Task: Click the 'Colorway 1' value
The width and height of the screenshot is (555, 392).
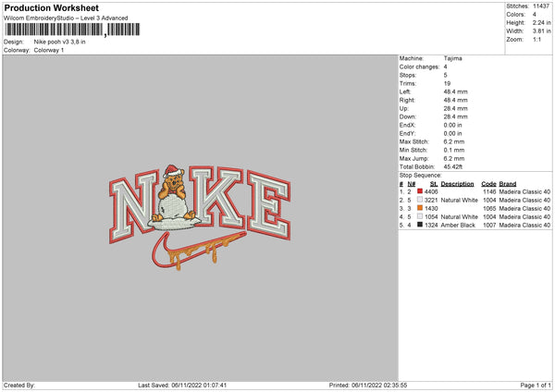Action: click(49, 50)
